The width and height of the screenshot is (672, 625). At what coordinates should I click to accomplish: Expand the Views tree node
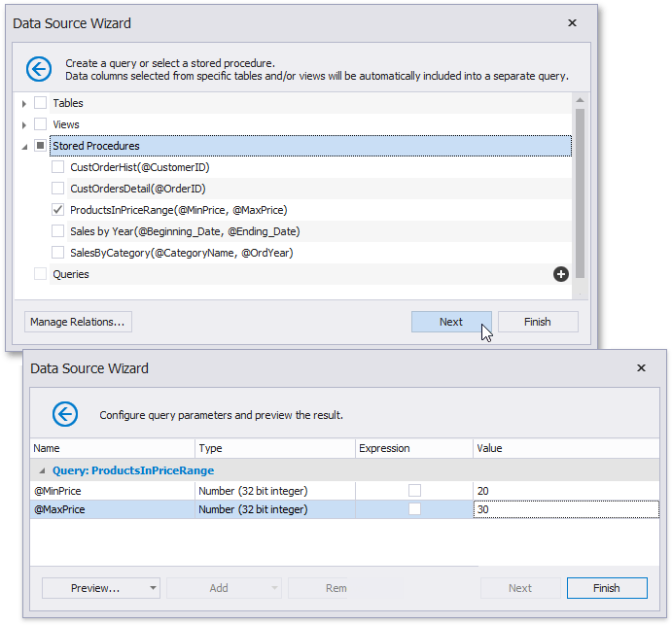tap(24, 124)
